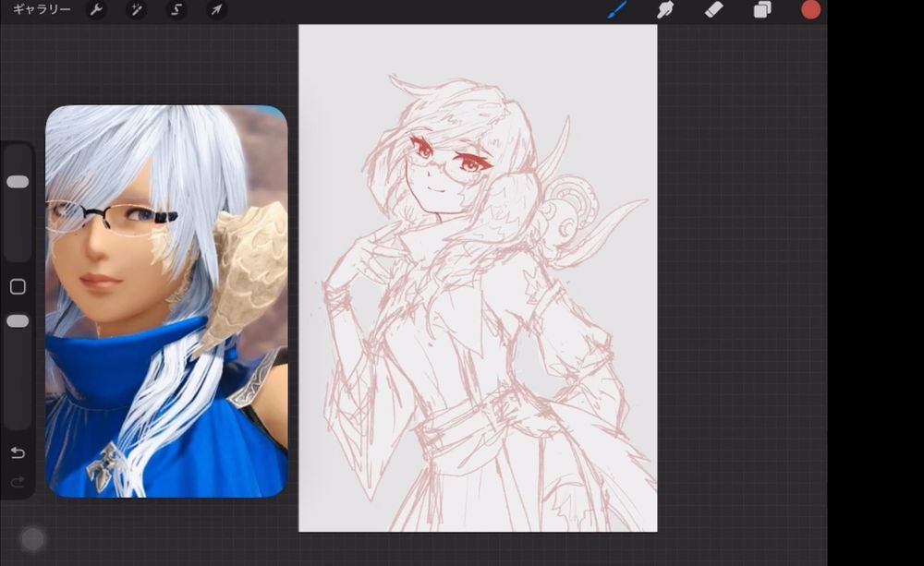Click the brush opacity slider handle
This screenshot has height=566, width=924.
[x=18, y=321]
